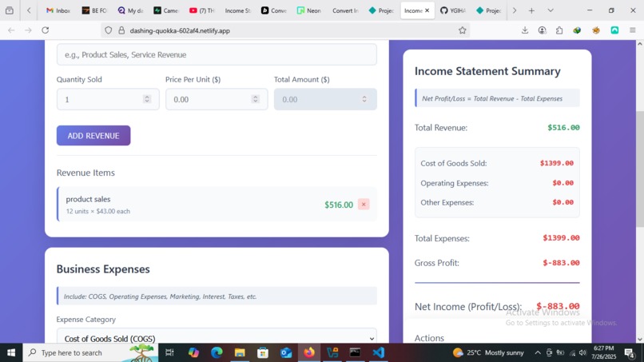The image size is (644, 362).
Task: Click the Total Expenses $1399.00 value
Action: [x=561, y=238]
